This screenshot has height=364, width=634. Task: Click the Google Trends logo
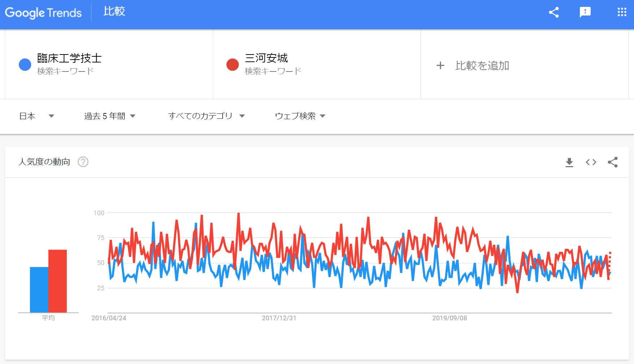[43, 13]
